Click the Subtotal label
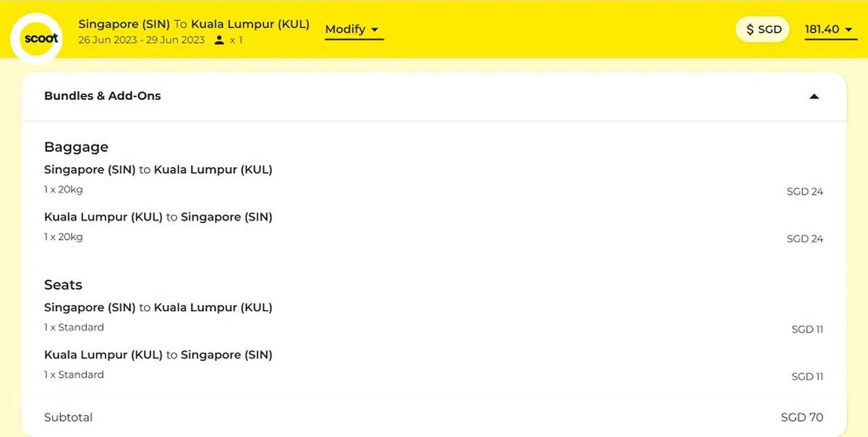Viewport: 868px width, 437px height. click(68, 417)
